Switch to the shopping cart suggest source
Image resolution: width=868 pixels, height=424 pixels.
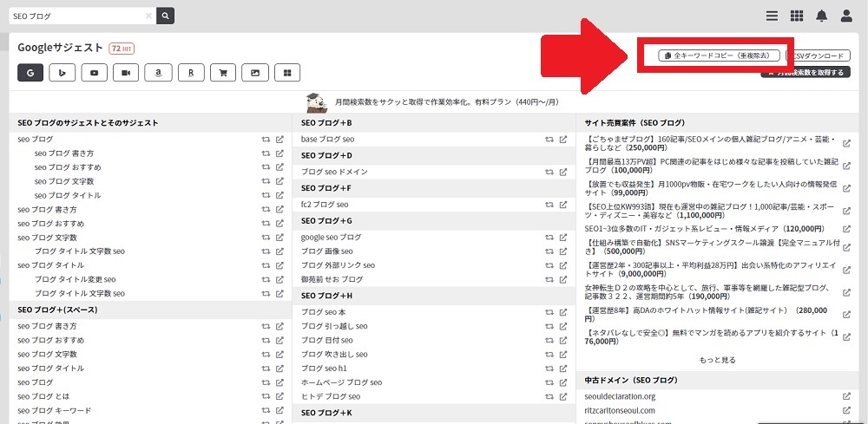tap(223, 73)
